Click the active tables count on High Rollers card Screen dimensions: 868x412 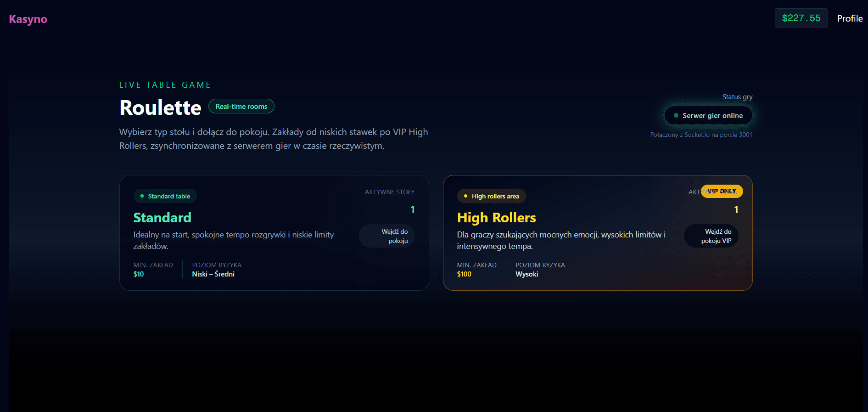[736, 209]
